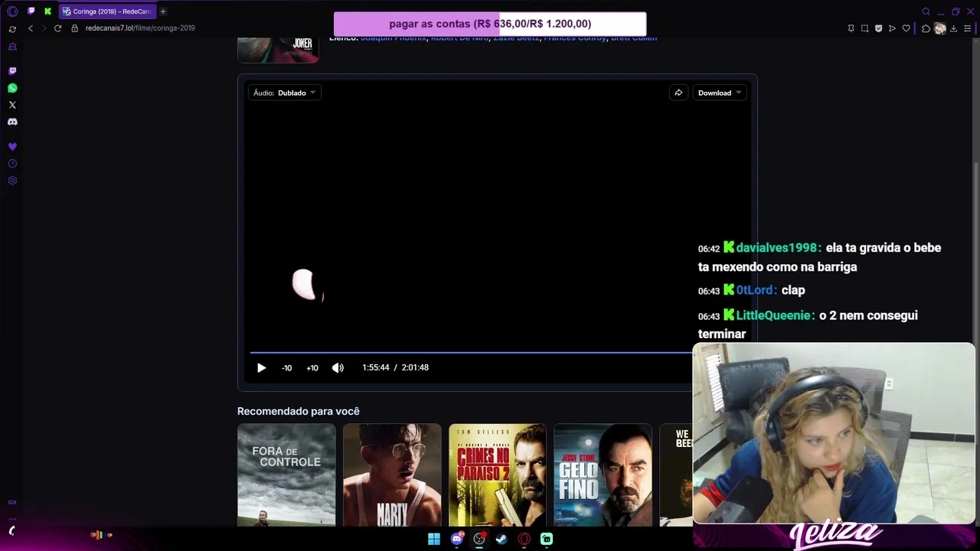The image size is (980, 551).
Task: Take a snapshot with the capture icon
Action: (864, 28)
